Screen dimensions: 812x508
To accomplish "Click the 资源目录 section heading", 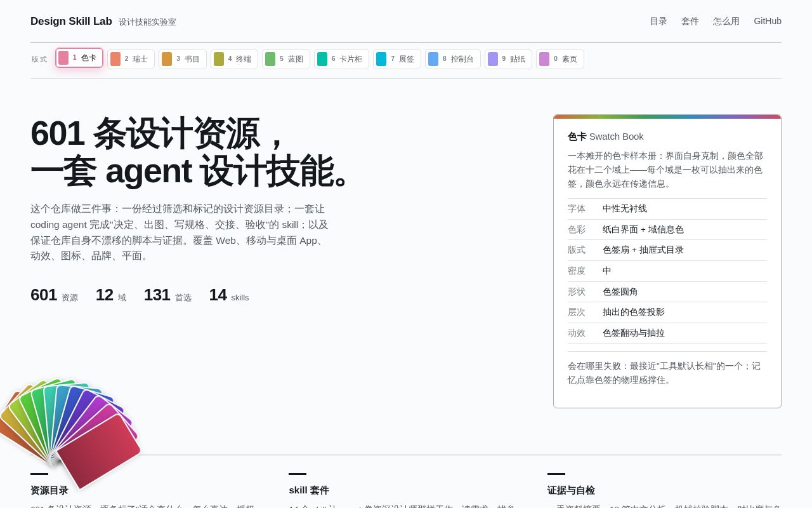I will [x=49, y=490].
